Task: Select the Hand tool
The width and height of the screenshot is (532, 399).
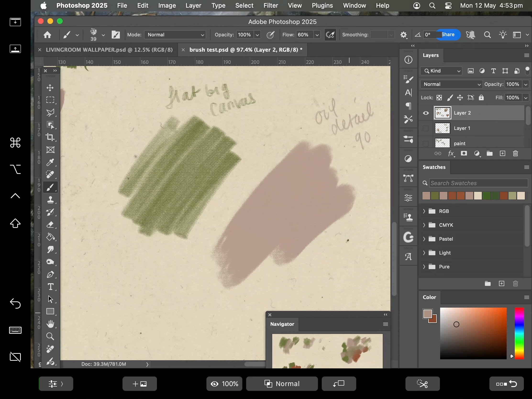Action: (x=50, y=324)
